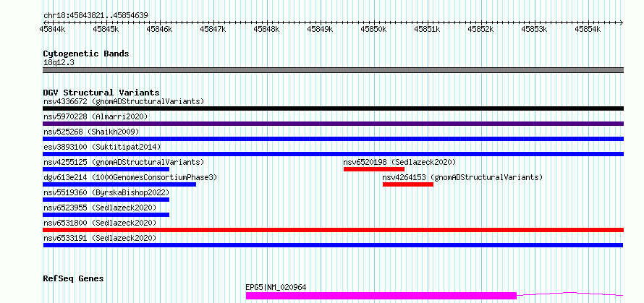
Task: Open variant nsv5970228 (Almarri2020) label
Action: [96, 116]
